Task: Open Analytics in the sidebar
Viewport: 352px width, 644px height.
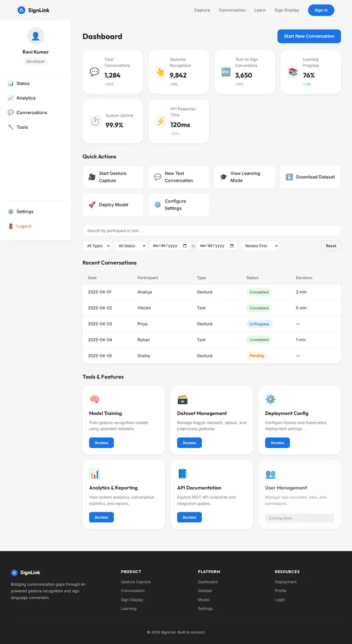Action: coord(36,98)
